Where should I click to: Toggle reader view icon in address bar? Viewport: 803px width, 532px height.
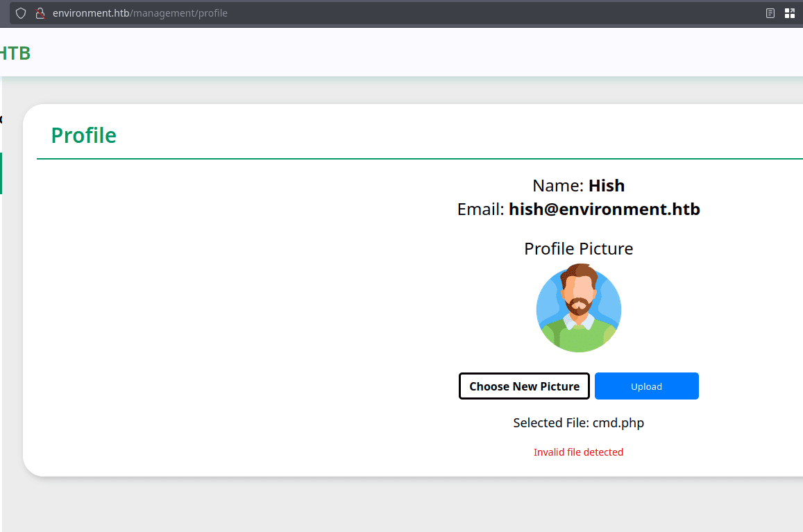(x=770, y=13)
